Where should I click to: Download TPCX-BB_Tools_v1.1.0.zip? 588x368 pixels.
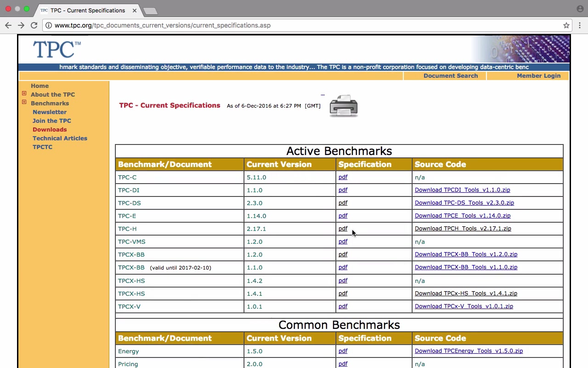pyautogui.click(x=466, y=267)
